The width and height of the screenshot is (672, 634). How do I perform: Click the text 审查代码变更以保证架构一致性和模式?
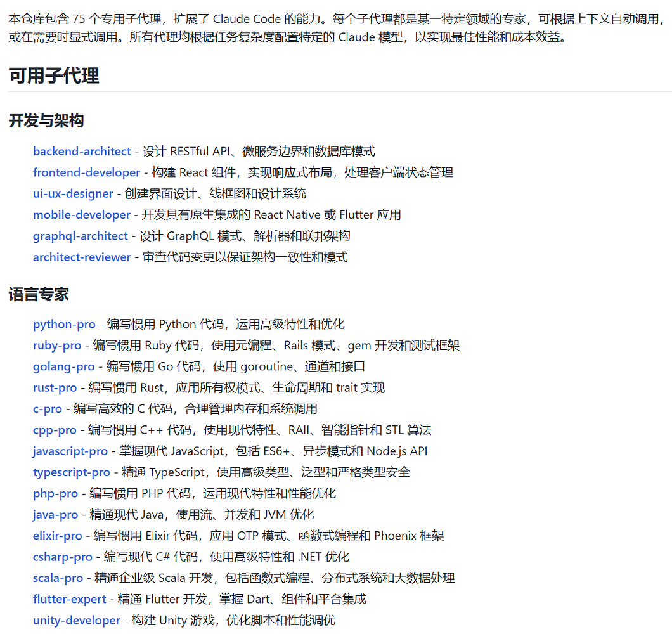click(x=245, y=257)
